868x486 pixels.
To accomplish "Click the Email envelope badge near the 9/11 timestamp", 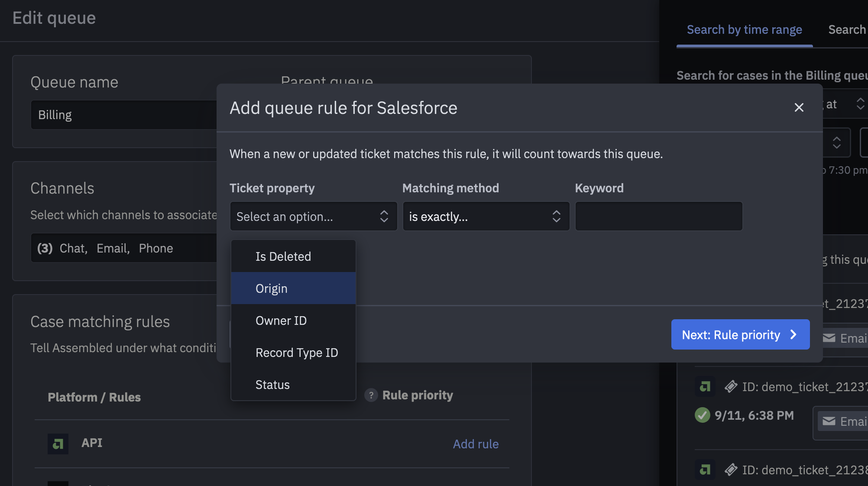I will (829, 421).
